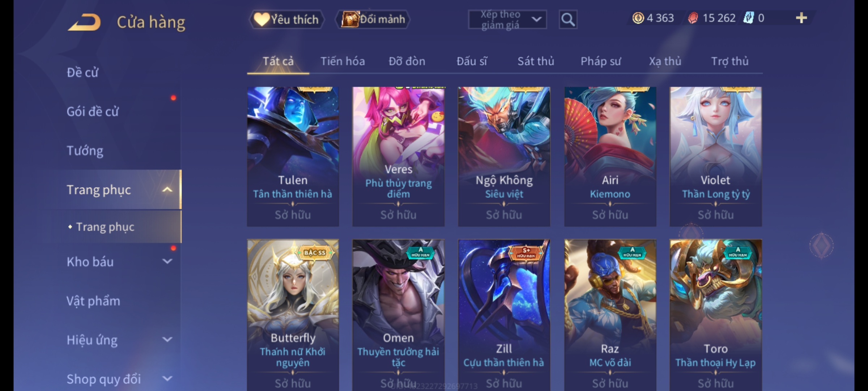Switch to the Pháp sư tab
This screenshot has width=868, height=391.
601,61
